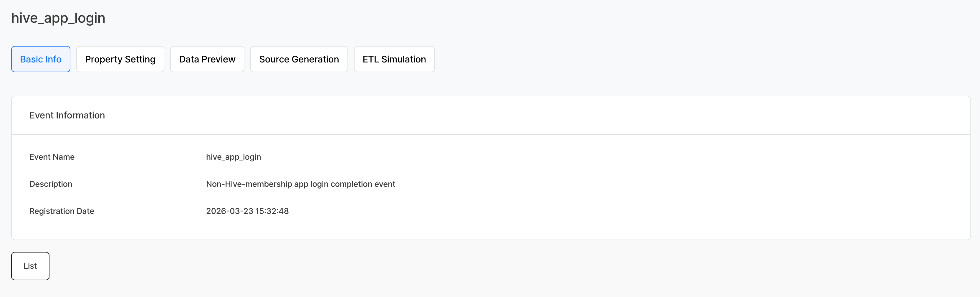
Task: Go to the Source Generation tab
Action: [x=299, y=60]
